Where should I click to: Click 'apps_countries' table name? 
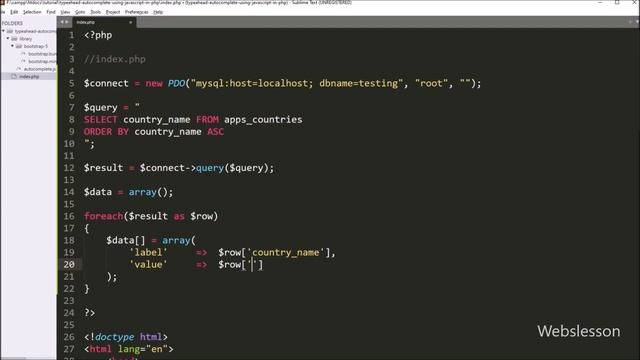click(x=263, y=120)
